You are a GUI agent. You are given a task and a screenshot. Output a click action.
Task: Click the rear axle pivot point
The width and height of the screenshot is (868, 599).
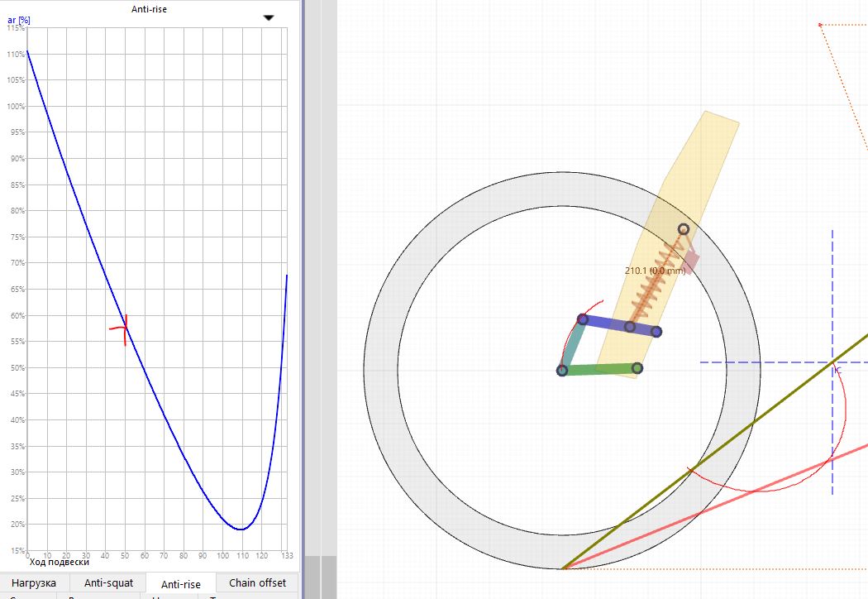562,371
